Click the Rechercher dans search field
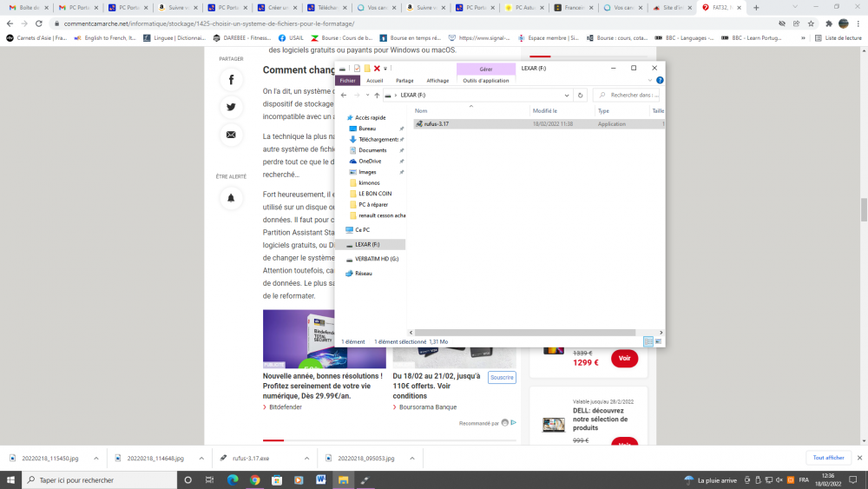868x489 pixels. (627, 96)
